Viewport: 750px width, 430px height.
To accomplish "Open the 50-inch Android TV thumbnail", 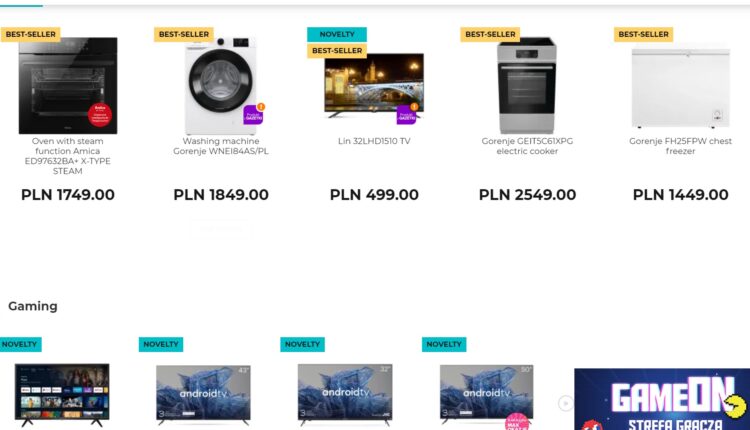I will 486,395.
